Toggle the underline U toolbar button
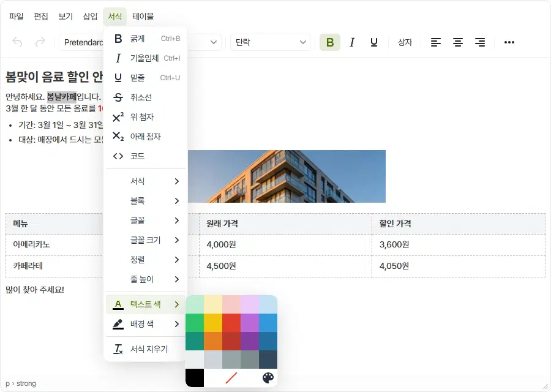This screenshot has width=551, height=392. point(374,42)
